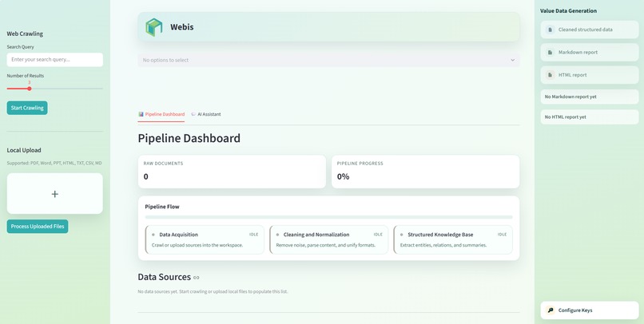The width and height of the screenshot is (644, 324).
Task: Click the file icon beside Cleaned structured data
Action: 550,30
